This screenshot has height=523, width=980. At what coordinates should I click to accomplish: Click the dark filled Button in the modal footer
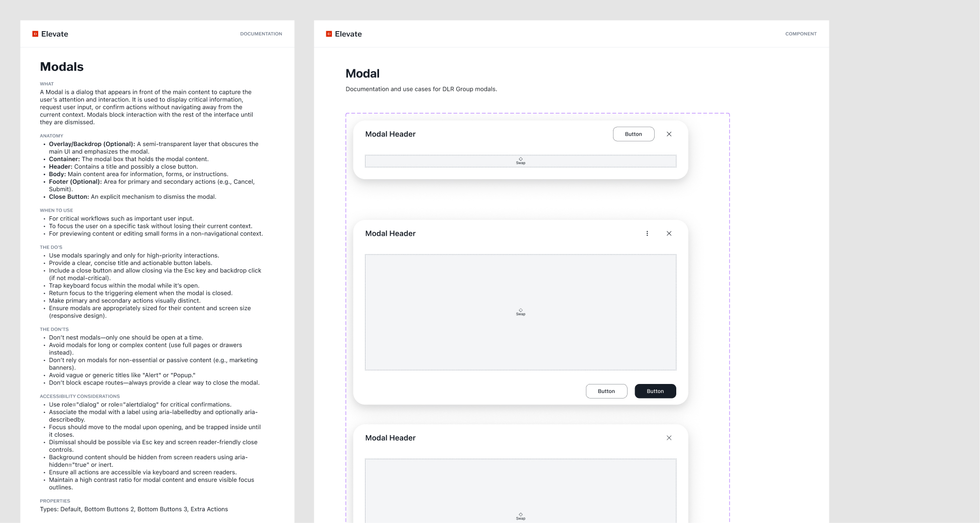click(x=655, y=391)
